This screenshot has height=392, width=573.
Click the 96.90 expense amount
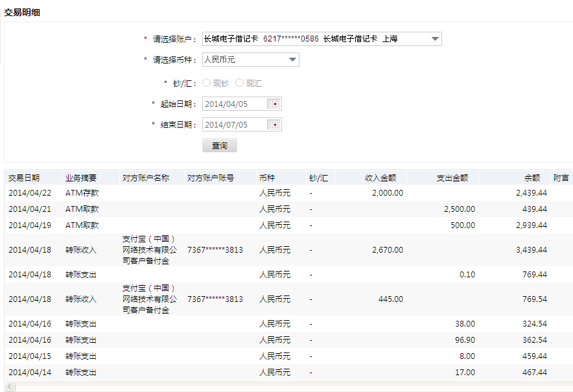(x=465, y=340)
